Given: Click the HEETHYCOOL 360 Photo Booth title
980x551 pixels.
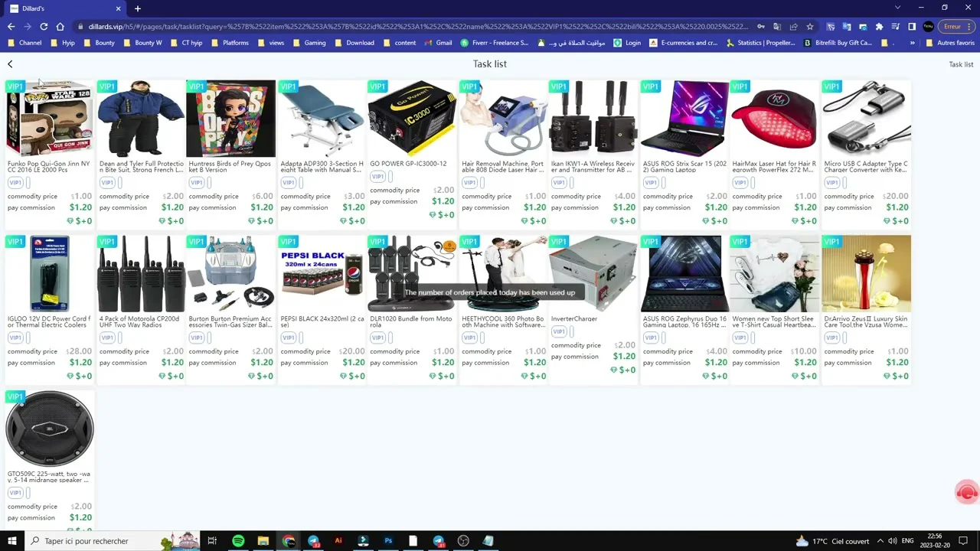Looking at the screenshot, I should tap(503, 322).
